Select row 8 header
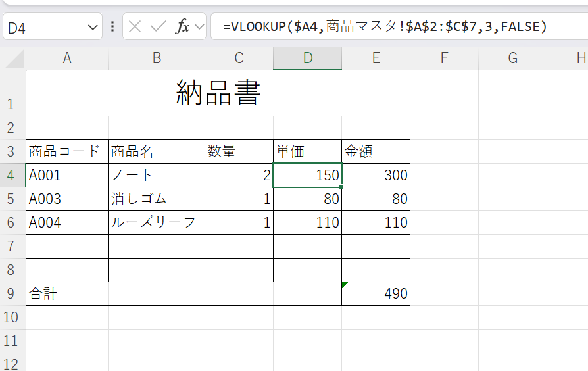588x371 pixels. coord(11,270)
